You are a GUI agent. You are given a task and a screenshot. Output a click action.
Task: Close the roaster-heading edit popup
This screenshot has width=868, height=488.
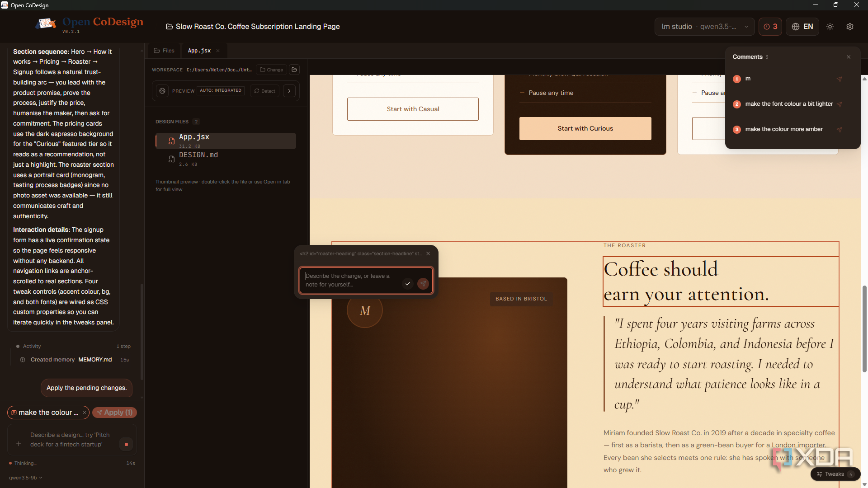[x=428, y=253]
